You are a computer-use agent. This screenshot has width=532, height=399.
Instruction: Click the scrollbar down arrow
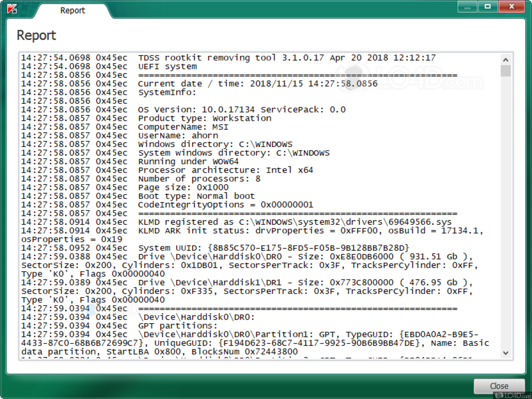[506, 353]
